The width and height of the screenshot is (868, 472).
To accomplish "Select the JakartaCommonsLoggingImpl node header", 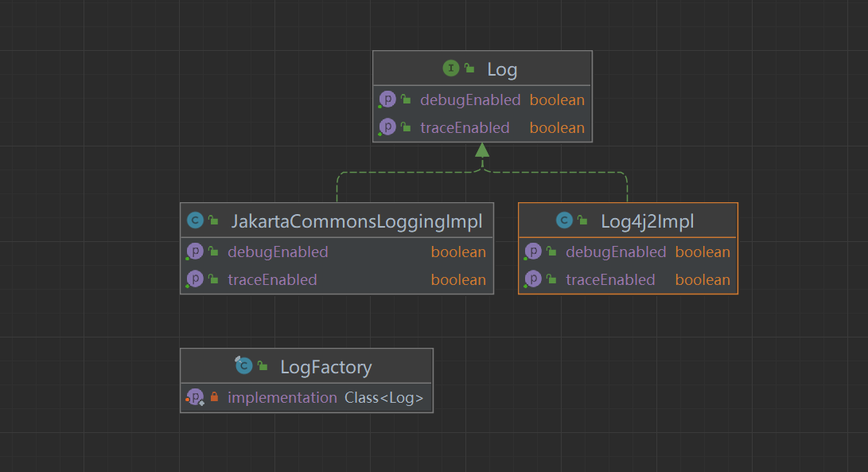I will coord(356,221).
